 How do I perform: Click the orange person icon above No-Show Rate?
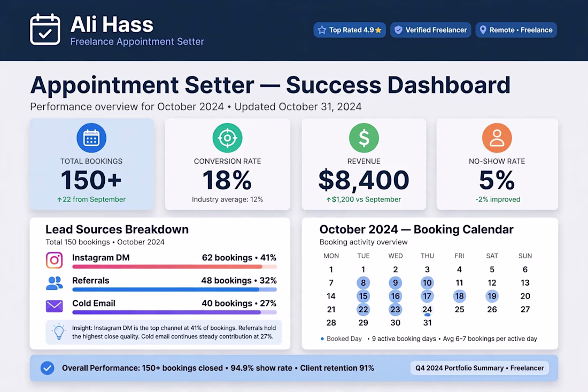tap(497, 138)
